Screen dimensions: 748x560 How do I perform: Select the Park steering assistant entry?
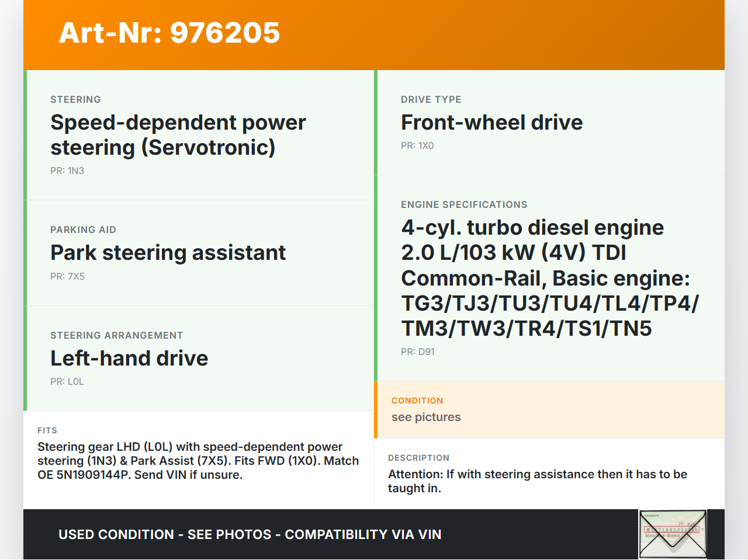tap(168, 253)
